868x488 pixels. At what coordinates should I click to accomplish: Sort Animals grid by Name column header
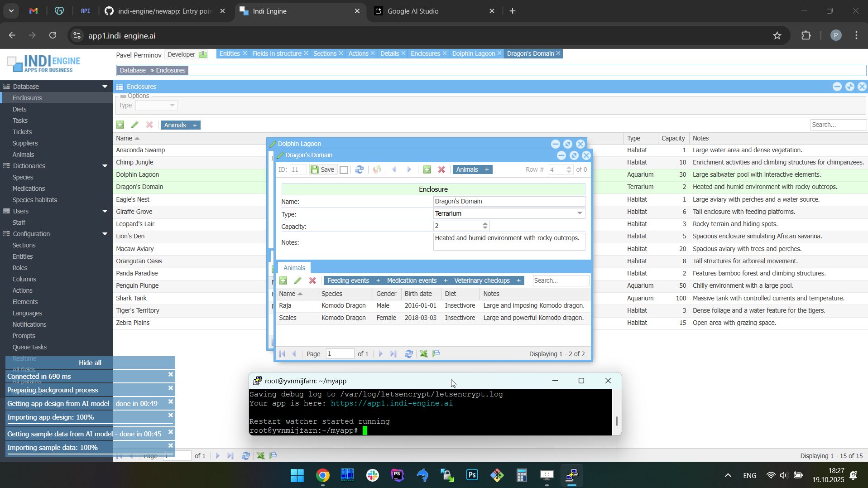coord(287,294)
